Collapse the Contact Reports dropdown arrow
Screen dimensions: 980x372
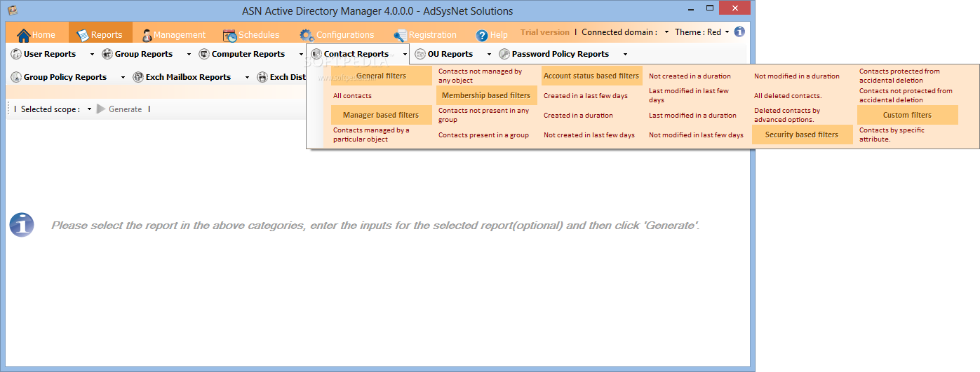pyautogui.click(x=405, y=54)
